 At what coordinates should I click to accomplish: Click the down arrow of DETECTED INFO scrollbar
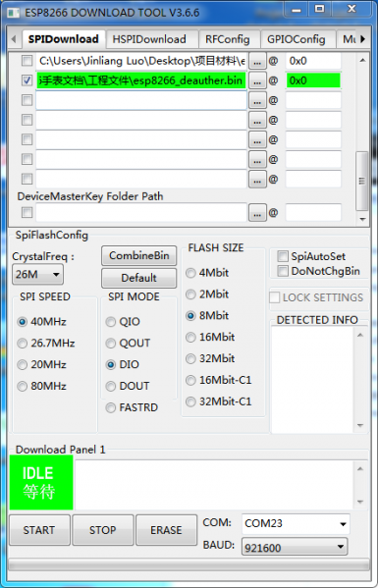click(x=360, y=426)
